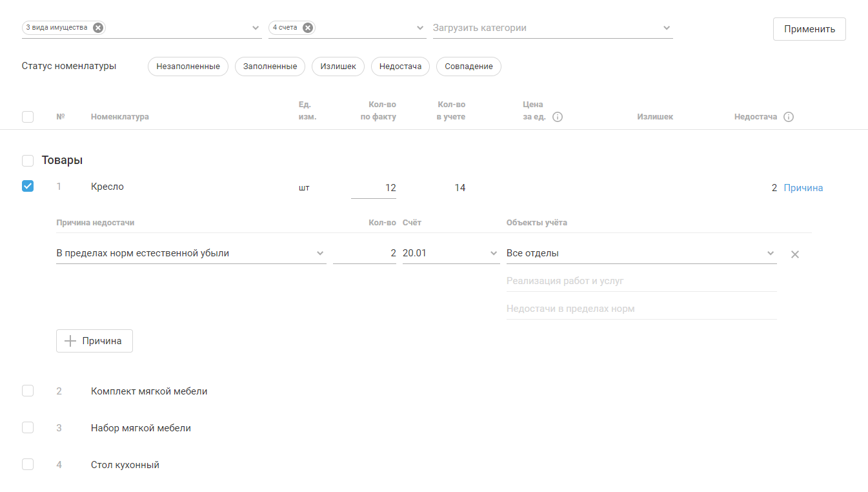Open the account dropdown showing 20.01

[494, 253]
